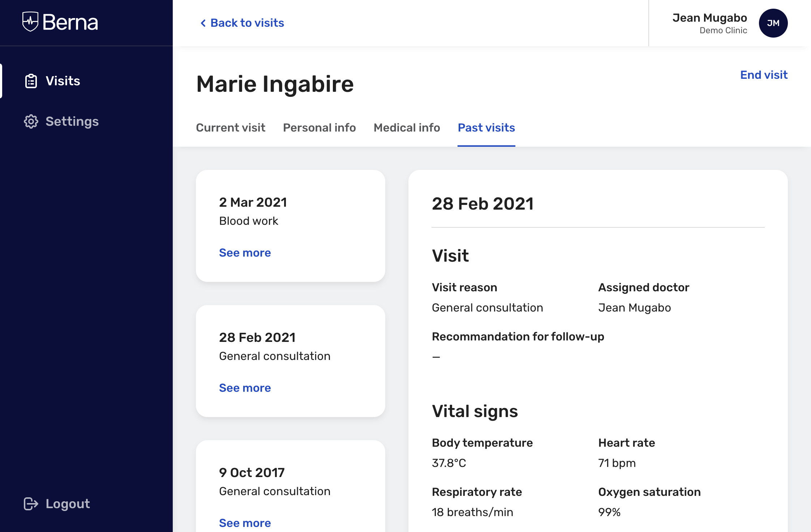The image size is (811, 532).
Task: Click the Jean Mugabo account name
Action: tap(709, 18)
